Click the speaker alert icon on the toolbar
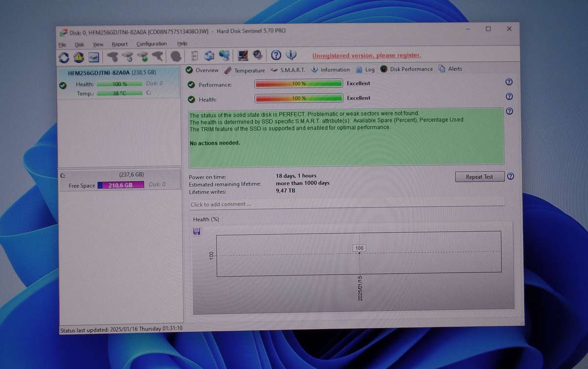The width and height of the screenshot is (588, 369). pyautogui.click(x=258, y=55)
